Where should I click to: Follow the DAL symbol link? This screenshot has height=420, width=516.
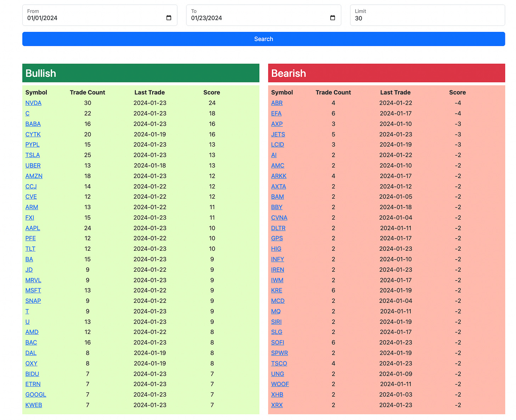tap(31, 353)
